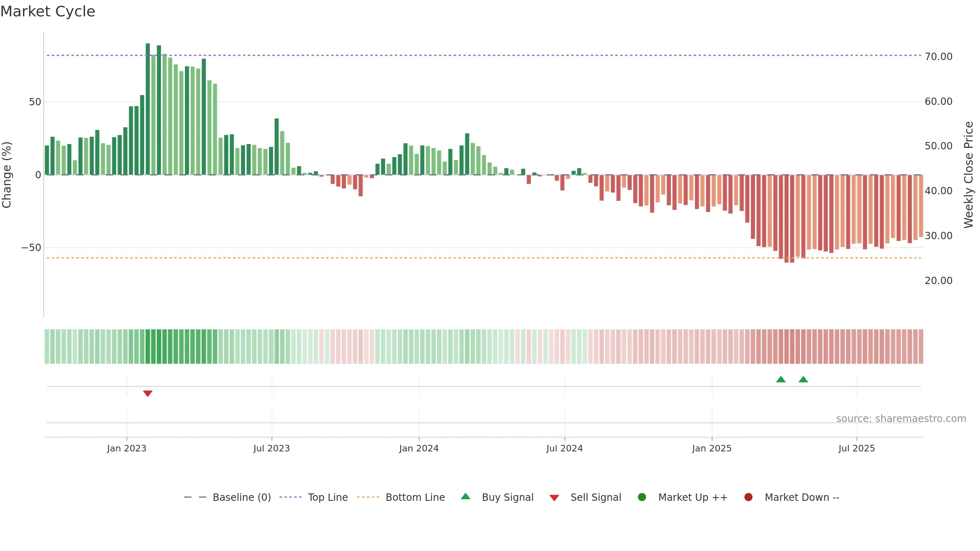The height and width of the screenshot is (551, 980).
Task: Click the red Sell Signal triangle in legend
Action: (x=554, y=498)
